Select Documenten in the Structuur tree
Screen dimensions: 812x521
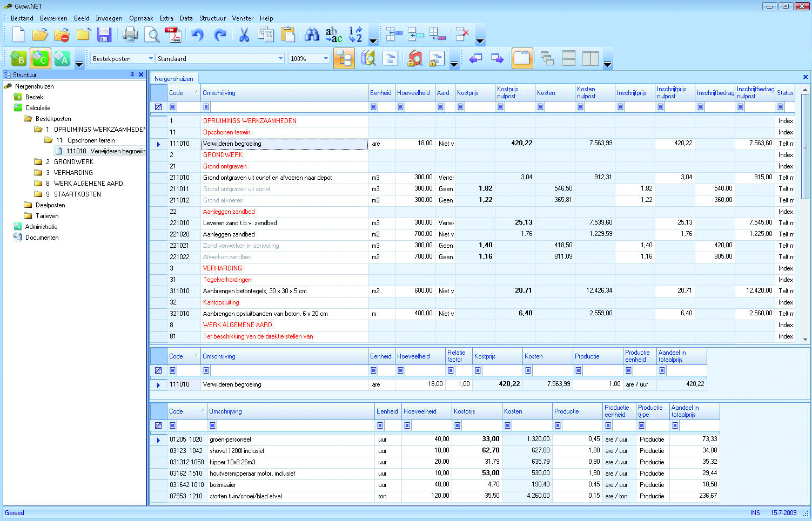click(x=42, y=238)
